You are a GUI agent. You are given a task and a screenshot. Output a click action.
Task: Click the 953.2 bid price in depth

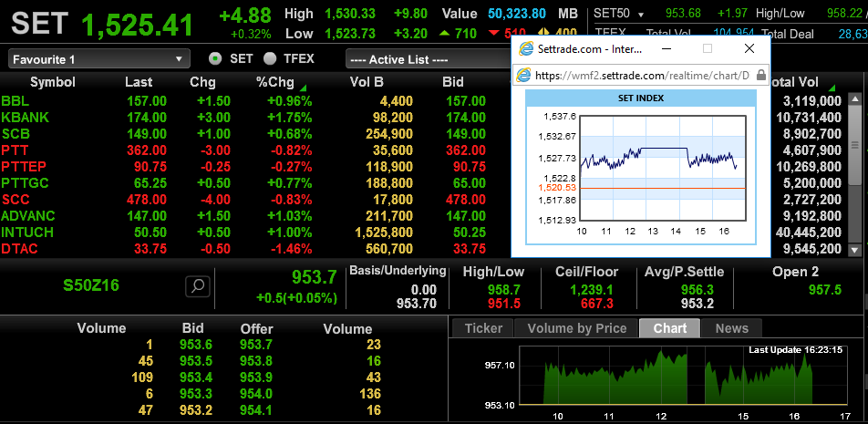pyautogui.click(x=196, y=410)
